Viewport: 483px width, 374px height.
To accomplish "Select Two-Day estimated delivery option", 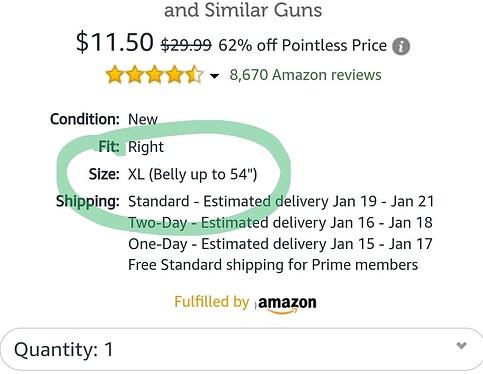I will (x=280, y=223).
